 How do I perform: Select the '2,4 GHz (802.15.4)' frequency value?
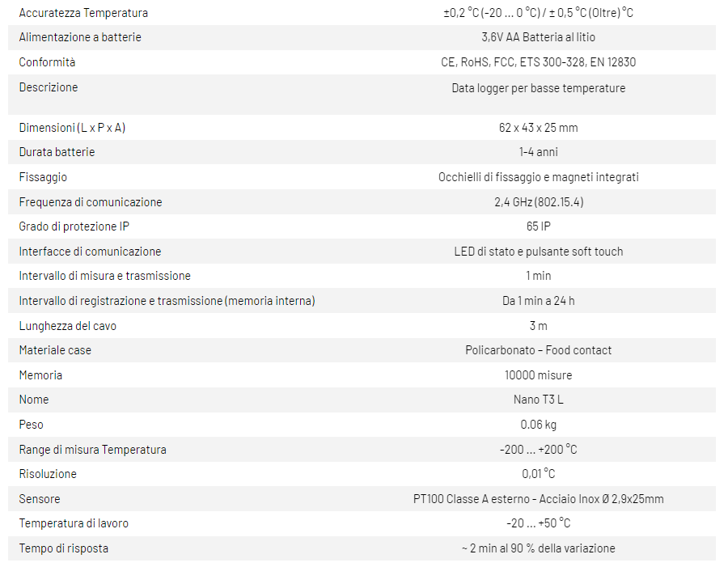538,202
